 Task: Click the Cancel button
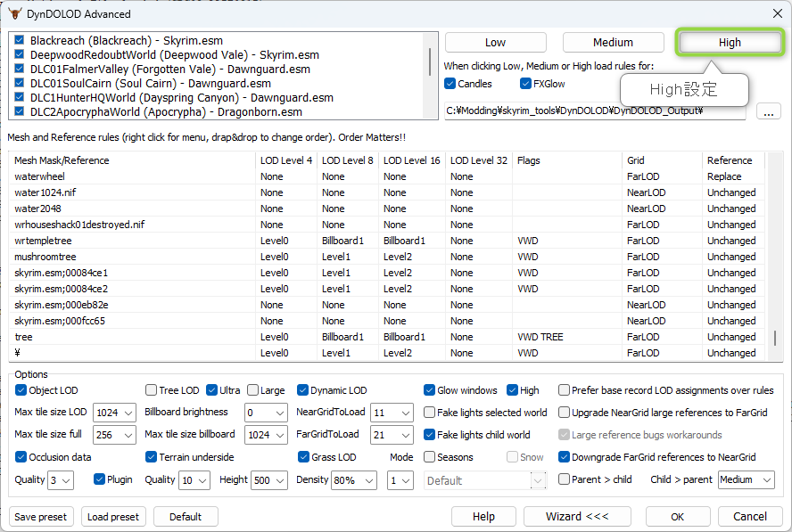(x=750, y=517)
